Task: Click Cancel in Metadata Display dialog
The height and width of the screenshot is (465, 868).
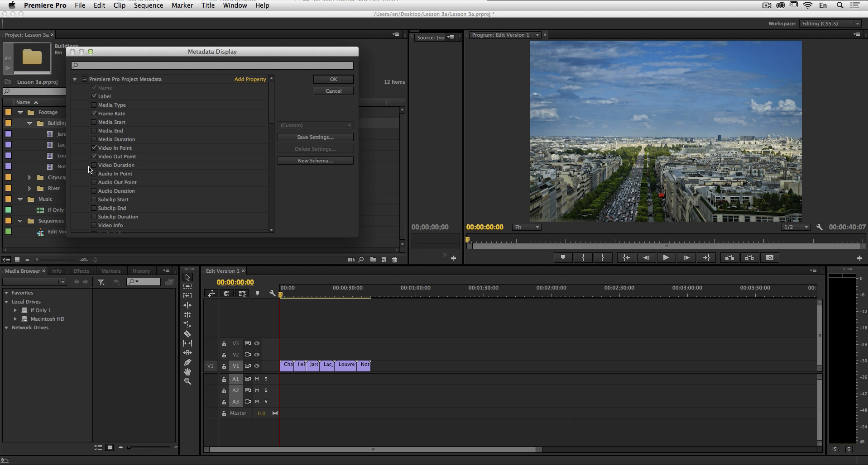Action: (x=334, y=91)
